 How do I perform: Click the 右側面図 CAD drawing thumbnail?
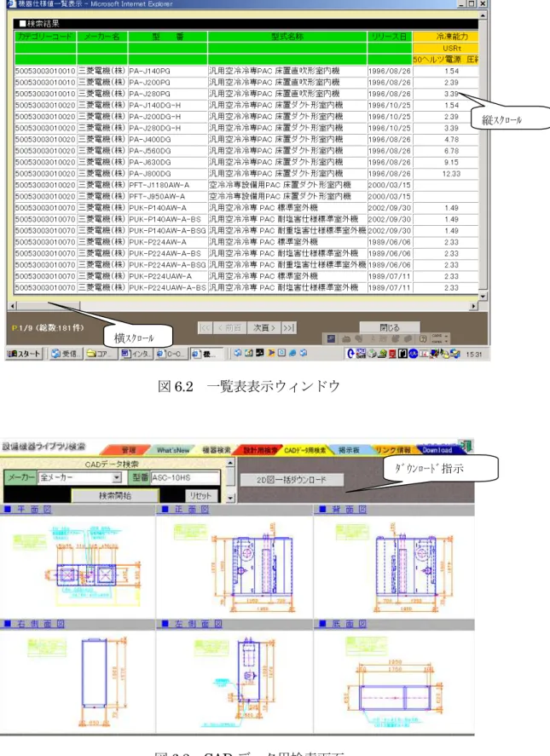click(x=78, y=681)
